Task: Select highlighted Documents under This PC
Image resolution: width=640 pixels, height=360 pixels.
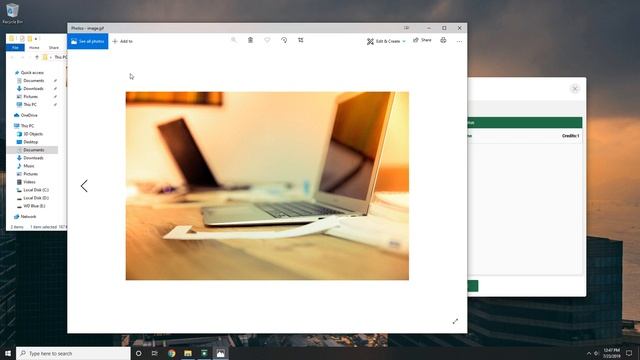Action: (x=33, y=150)
